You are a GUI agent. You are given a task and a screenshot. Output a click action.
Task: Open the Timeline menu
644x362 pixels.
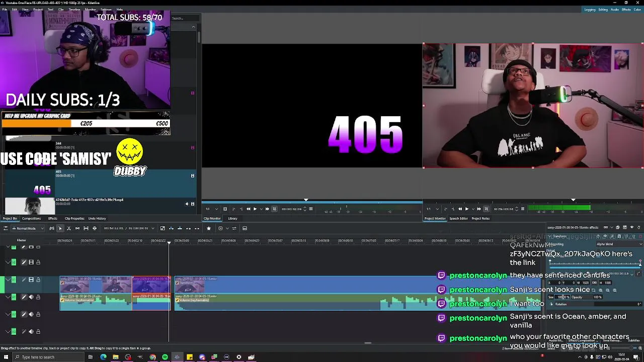click(74, 10)
